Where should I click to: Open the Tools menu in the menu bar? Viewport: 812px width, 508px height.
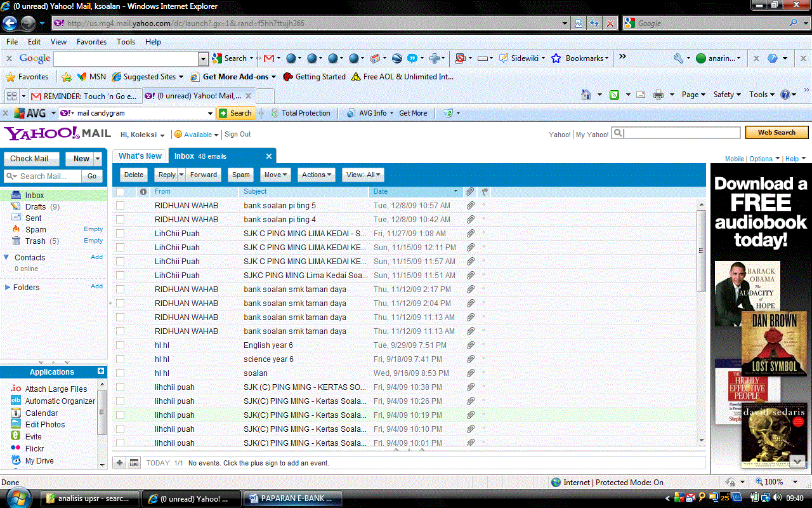[x=126, y=42]
